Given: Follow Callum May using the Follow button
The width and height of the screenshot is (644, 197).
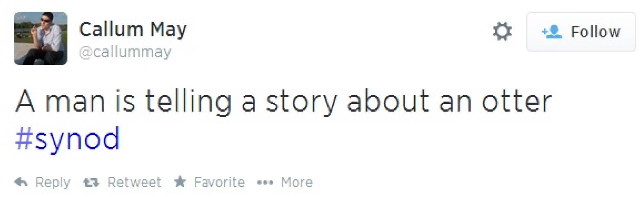Looking at the screenshot, I should tap(581, 32).
